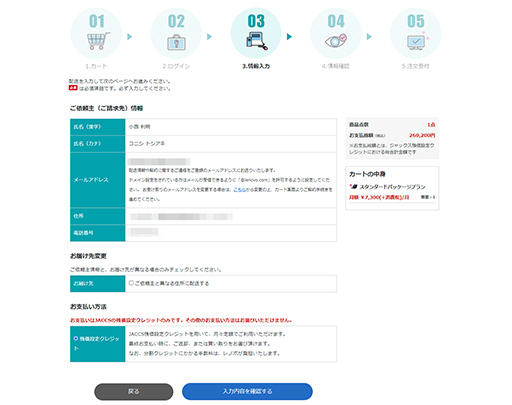
Task: Click the arrow between steps 03 and 04
Action: pos(289,36)
